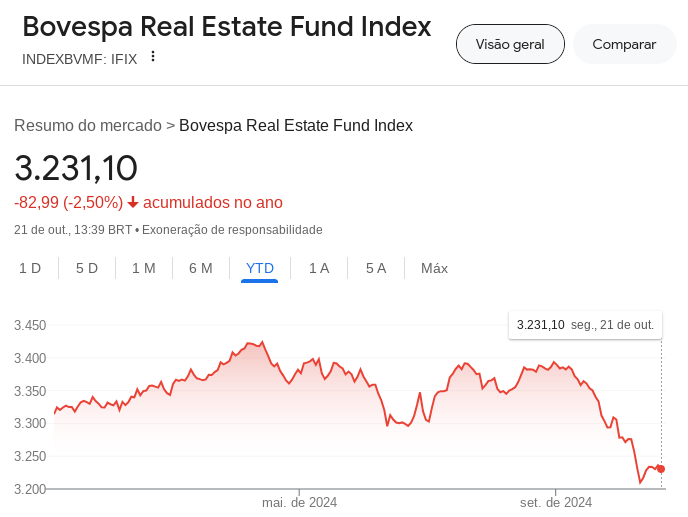Click the chart tooltip showing seg., 21 de out.
This screenshot has height=517, width=688.
coord(585,325)
